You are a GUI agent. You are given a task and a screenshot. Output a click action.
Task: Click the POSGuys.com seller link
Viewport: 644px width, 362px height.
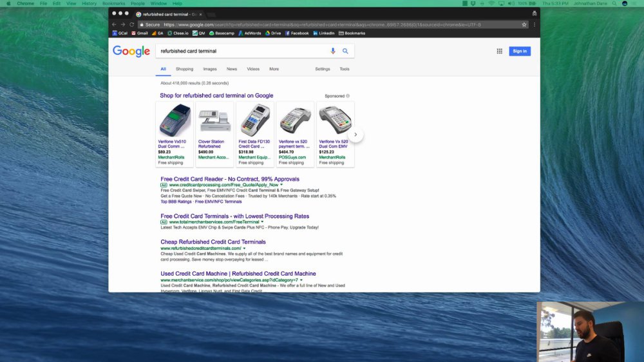point(292,157)
